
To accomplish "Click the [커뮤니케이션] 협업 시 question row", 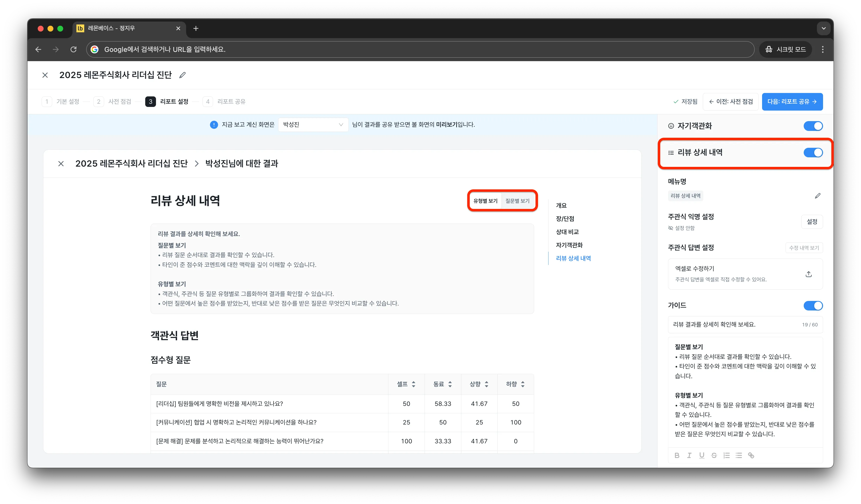I will [342, 423].
